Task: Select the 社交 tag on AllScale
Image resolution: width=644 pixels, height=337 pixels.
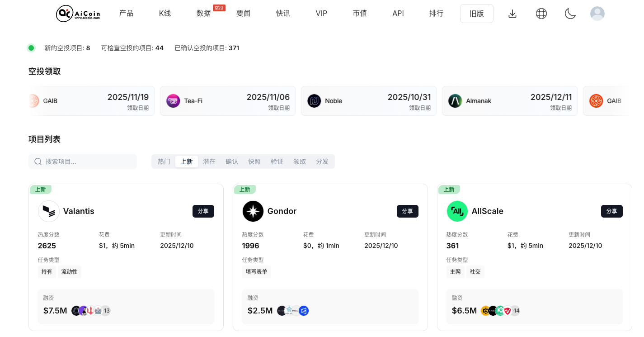Action: tap(475, 271)
